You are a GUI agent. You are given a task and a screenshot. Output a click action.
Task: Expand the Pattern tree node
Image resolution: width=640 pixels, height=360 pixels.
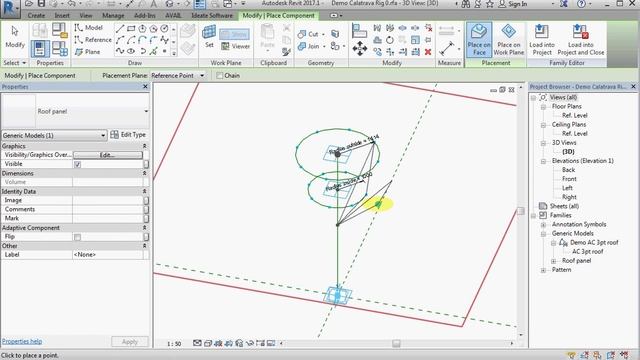coord(544,270)
